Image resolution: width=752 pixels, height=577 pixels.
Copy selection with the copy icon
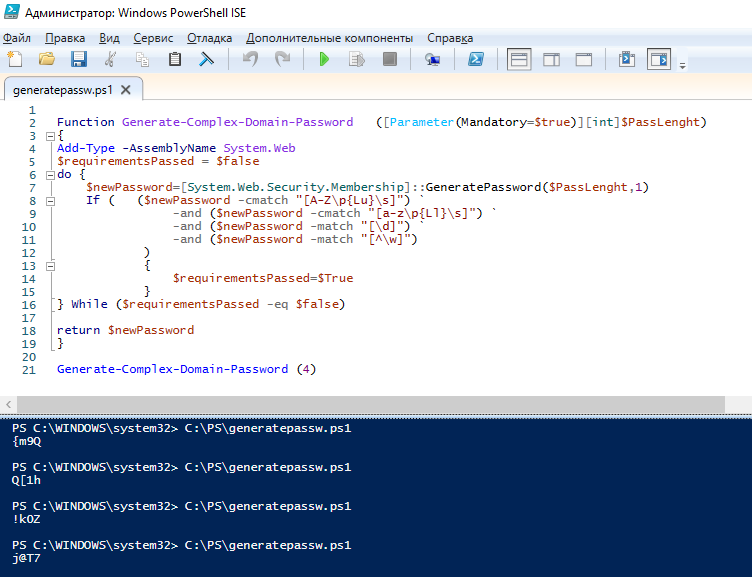(x=142, y=59)
